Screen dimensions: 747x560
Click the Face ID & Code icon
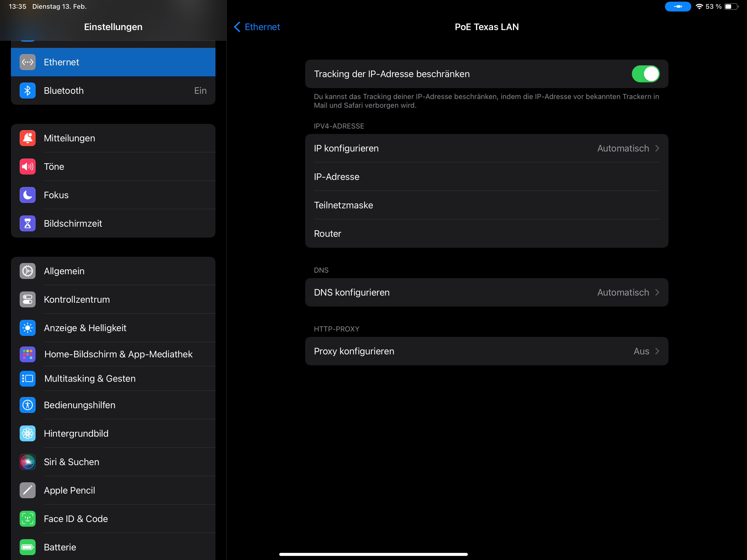[x=27, y=518]
